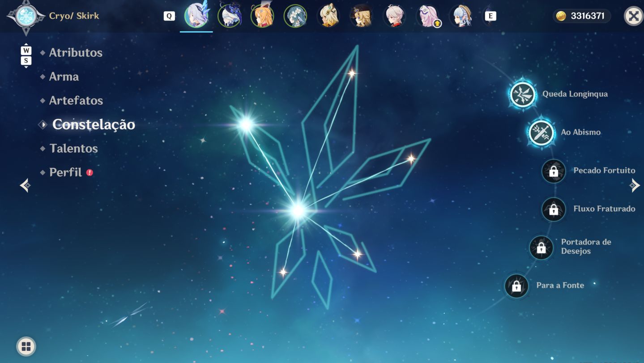The image size is (644, 363).
Task: Select the Constelação menu entry
Action: click(94, 124)
